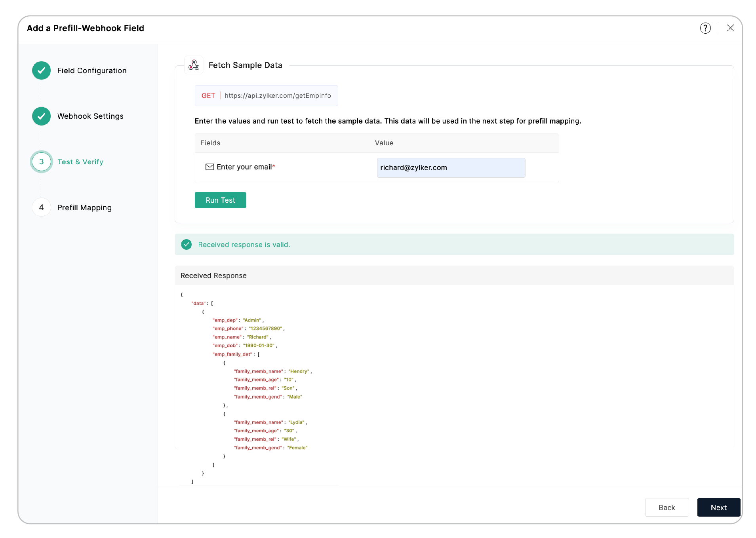Click the GET method label
756x538 pixels.
208,96
